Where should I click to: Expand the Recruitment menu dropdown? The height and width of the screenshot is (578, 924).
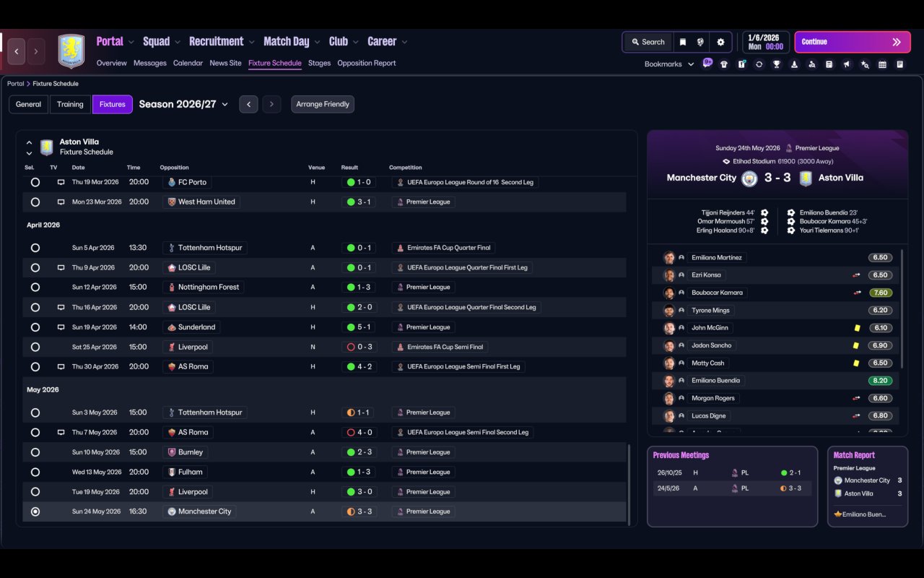(x=252, y=42)
